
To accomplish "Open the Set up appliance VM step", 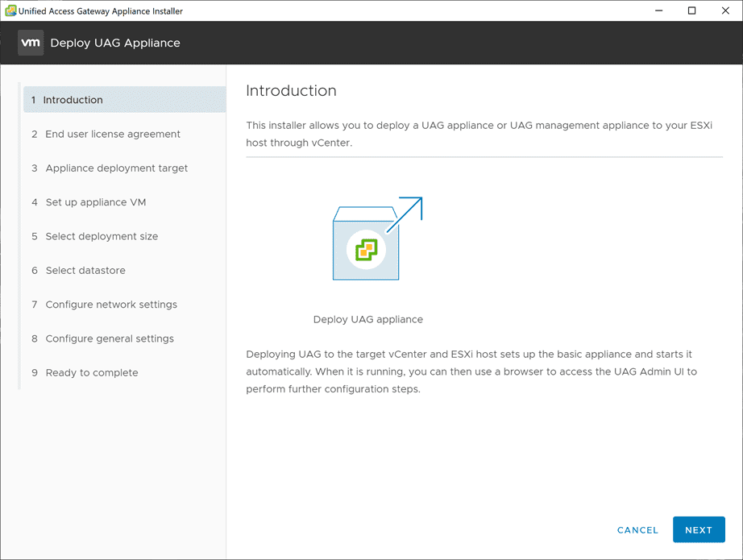I will tap(96, 202).
